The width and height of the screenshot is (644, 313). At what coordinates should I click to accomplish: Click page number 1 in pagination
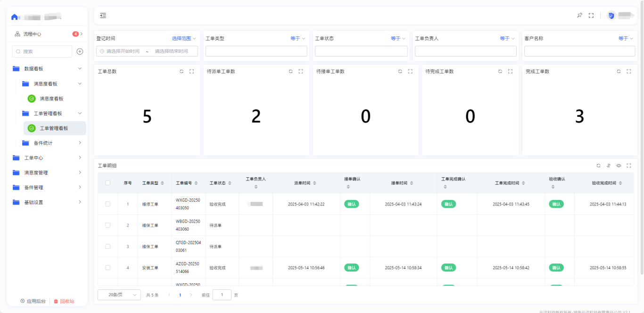tap(180, 295)
